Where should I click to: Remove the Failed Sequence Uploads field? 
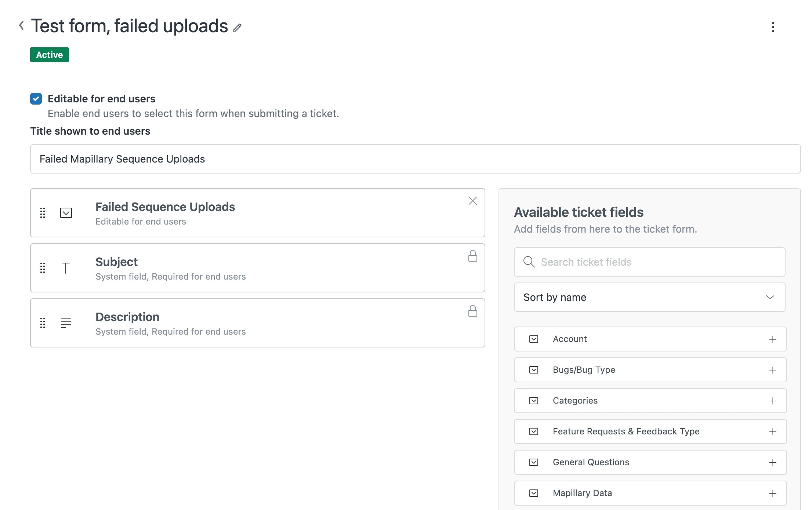pyautogui.click(x=472, y=201)
